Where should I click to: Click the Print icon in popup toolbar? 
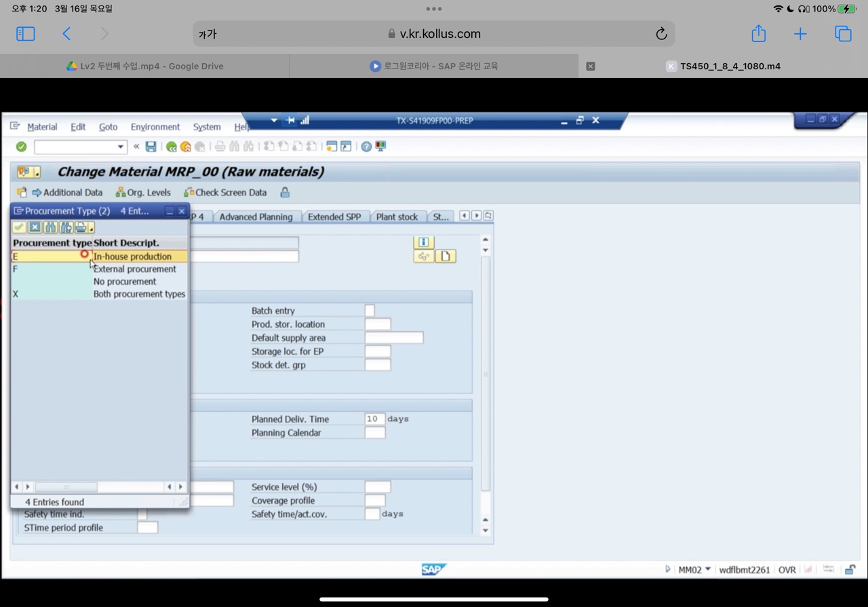(x=81, y=227)
